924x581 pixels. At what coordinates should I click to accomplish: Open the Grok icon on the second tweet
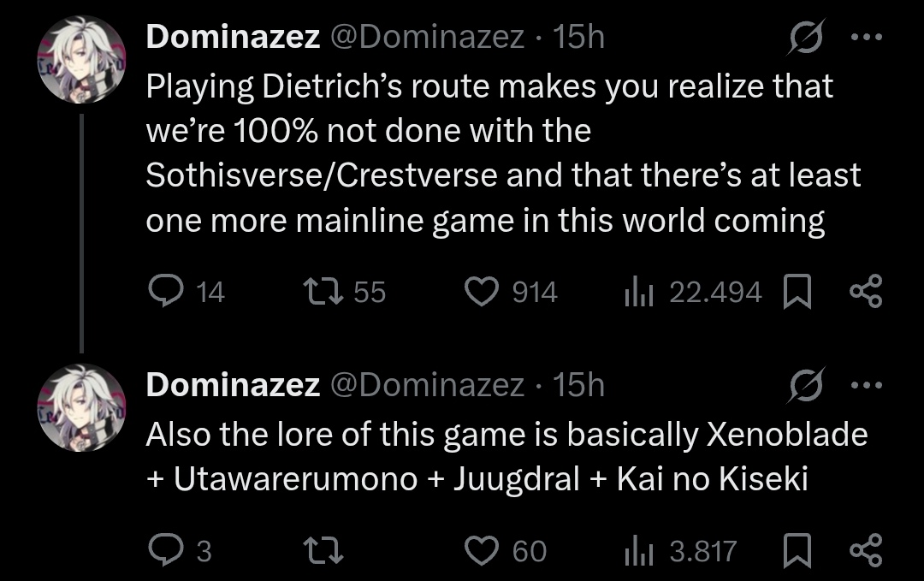(806, 385)
